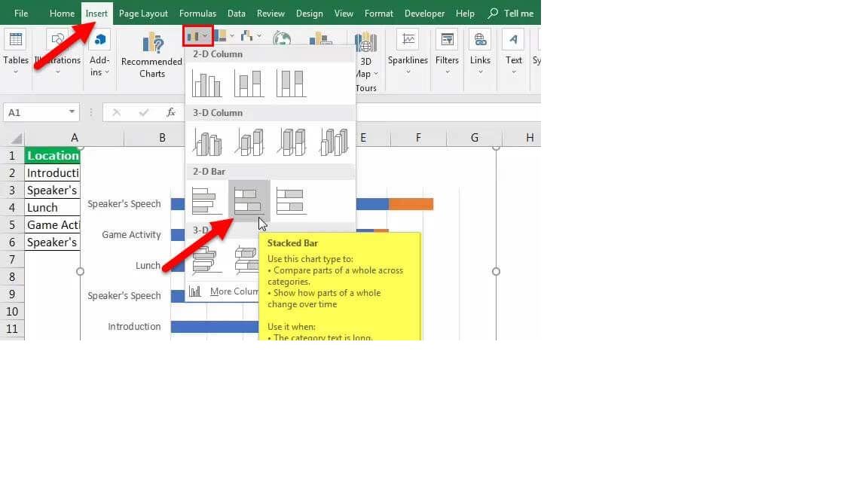Switch to the Review tab
The image size is (868, 488).
click(270, 14)
